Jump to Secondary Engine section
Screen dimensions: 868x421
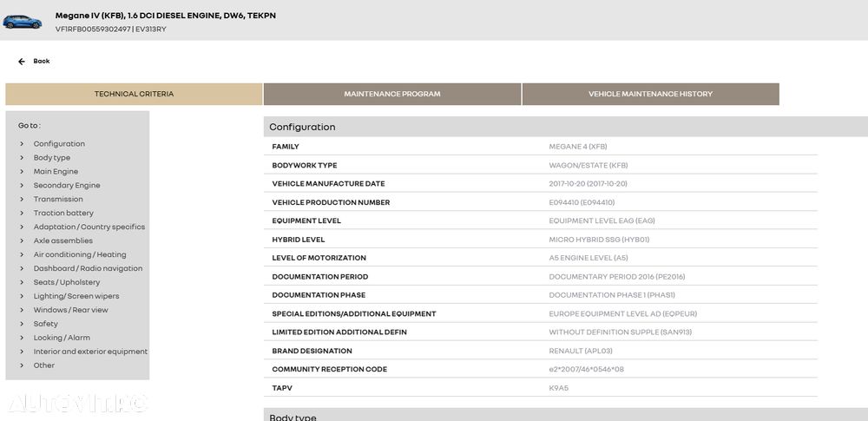(x=67, y=186)
